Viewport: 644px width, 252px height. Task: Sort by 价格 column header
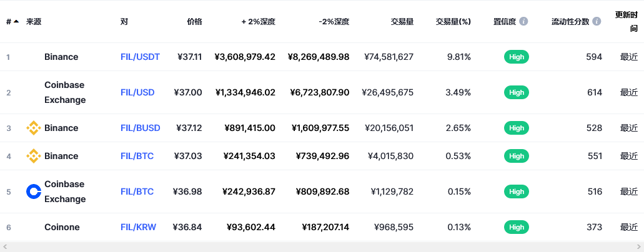[194, 22]
